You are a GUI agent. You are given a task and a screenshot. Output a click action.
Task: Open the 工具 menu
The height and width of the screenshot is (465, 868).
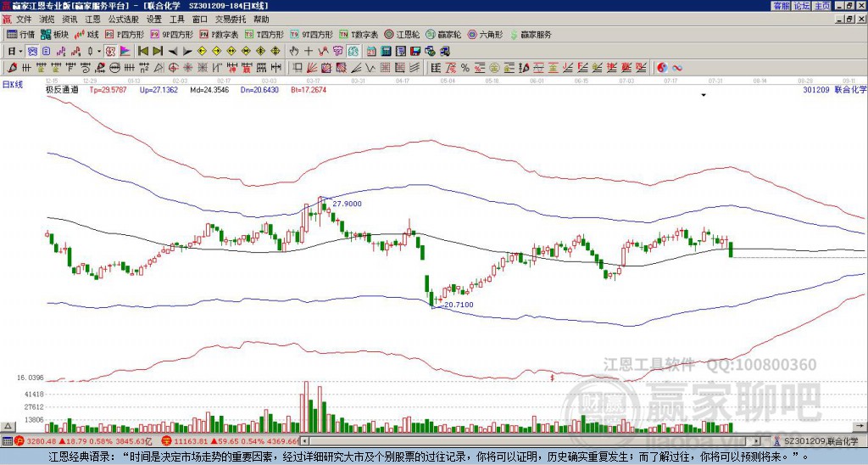[177, 20]
